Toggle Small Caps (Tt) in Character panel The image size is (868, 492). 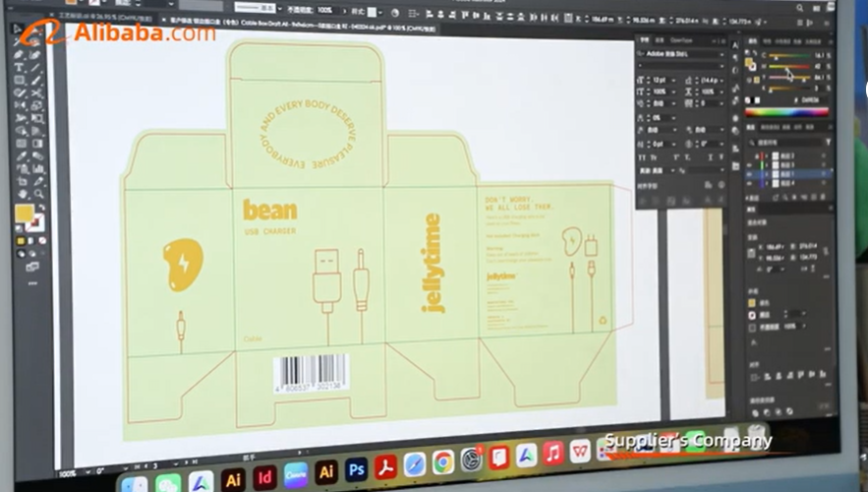[x=654, y=157]
